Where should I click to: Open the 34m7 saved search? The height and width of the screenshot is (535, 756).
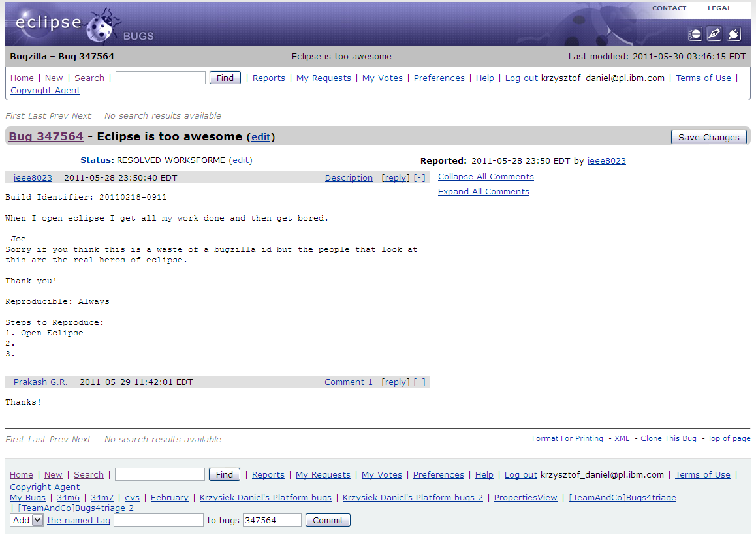[102, 498]
